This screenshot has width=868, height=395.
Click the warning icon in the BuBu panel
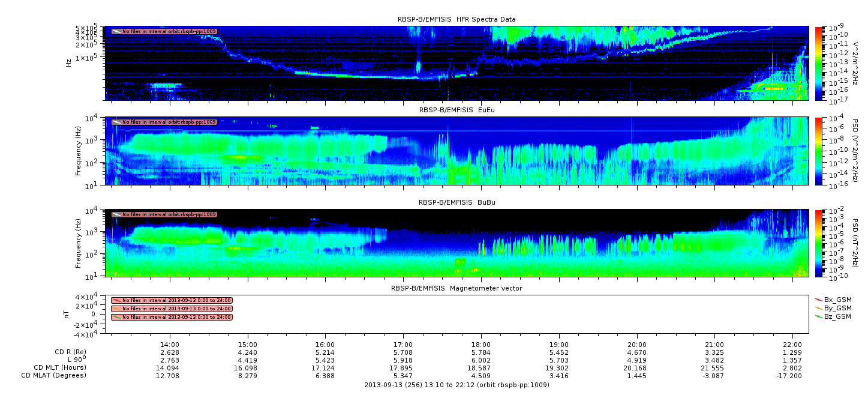[x=116, y=214]
